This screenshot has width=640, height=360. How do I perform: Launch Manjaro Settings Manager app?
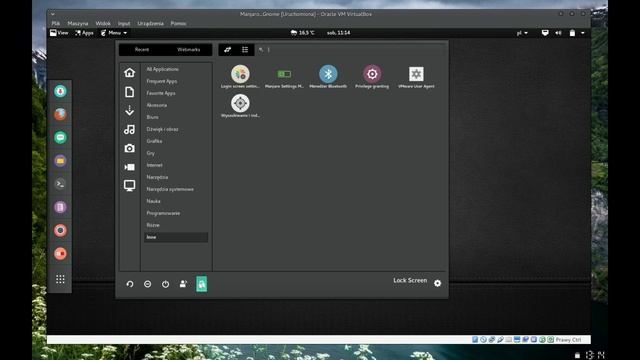click(284, 76)
